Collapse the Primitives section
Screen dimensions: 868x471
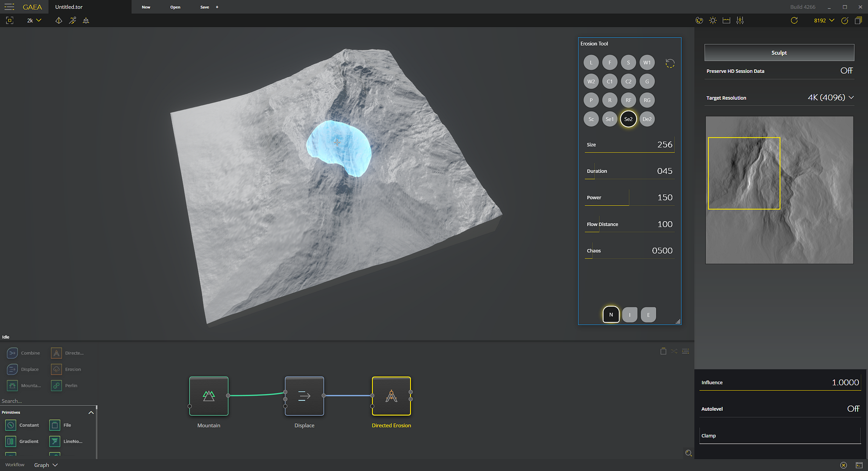tap(91, 412)
